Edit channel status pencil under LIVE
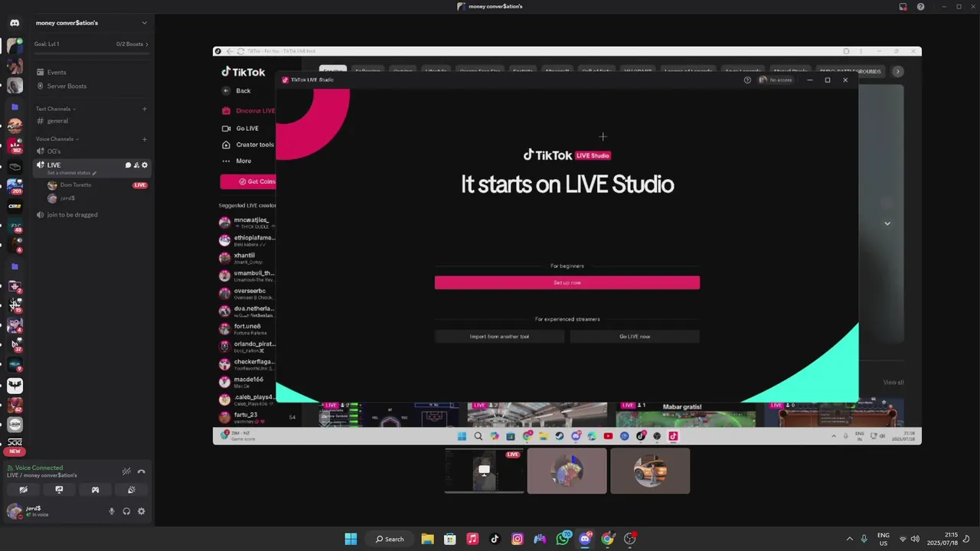Viewport: 980px width, 551px height. [x=94, y=173]
